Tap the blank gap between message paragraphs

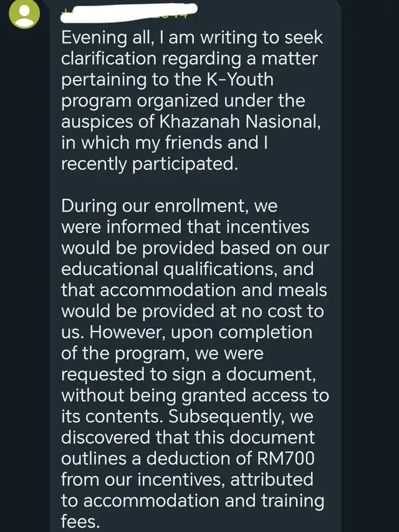pos(195,185)
